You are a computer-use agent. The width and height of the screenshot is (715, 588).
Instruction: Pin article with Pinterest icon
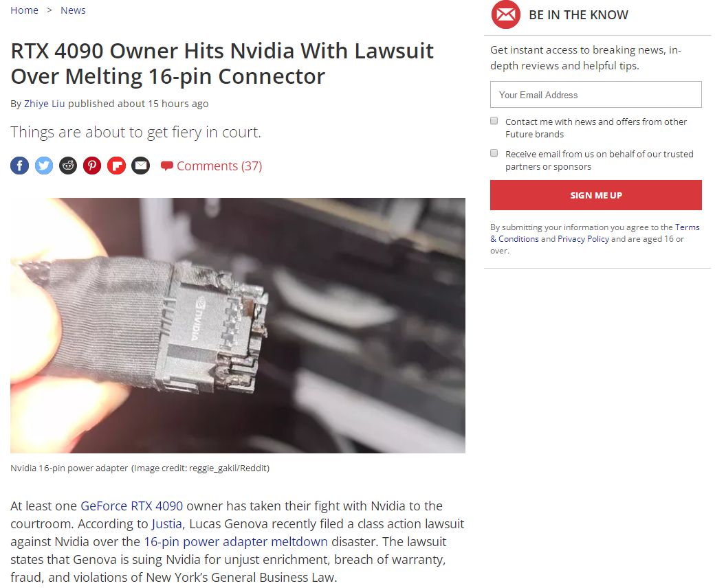click(x=92, y=166)
